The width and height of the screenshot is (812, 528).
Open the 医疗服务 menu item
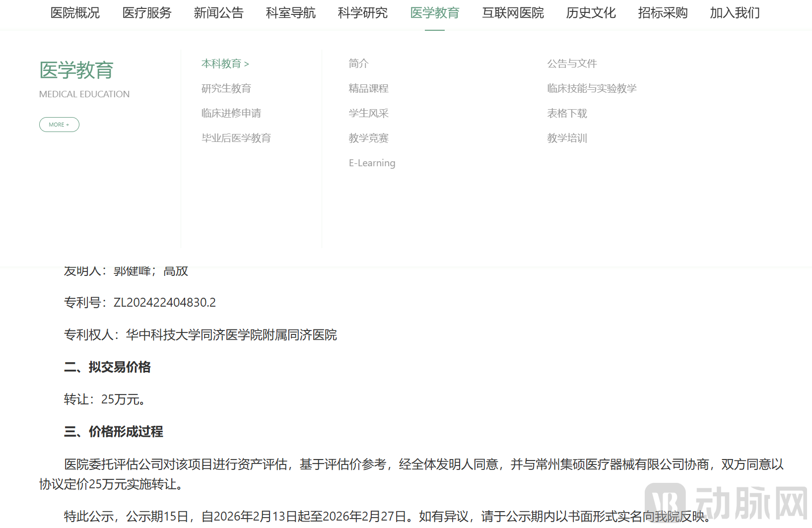point(146,13)
